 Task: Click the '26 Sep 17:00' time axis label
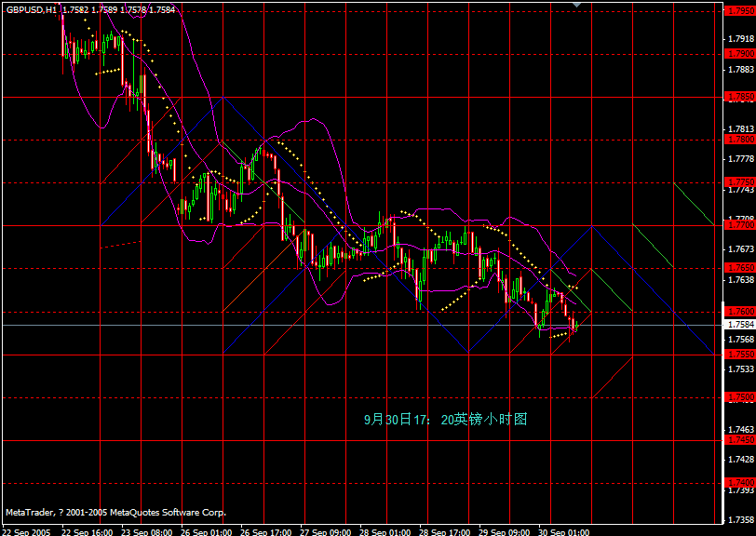tap(266, 532)
